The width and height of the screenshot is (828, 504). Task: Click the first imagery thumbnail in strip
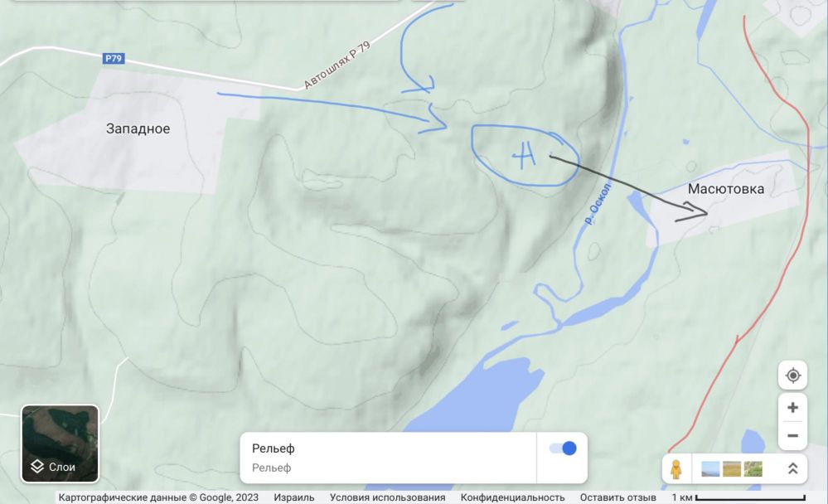[710, 468]
